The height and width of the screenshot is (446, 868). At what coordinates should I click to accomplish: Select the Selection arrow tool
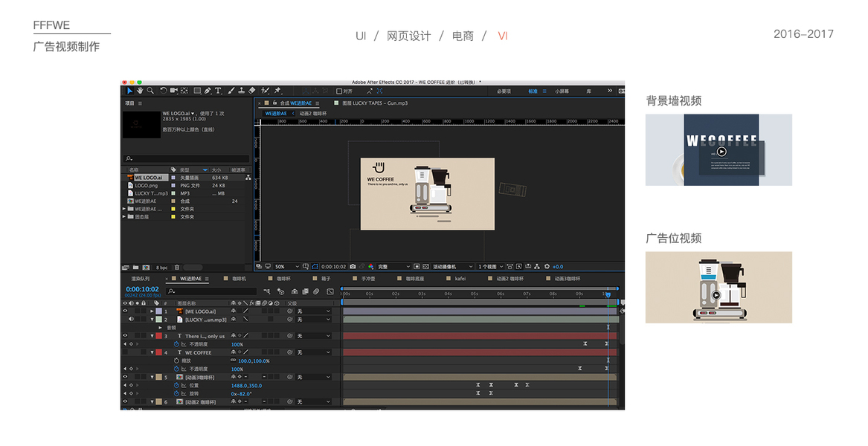129,91
